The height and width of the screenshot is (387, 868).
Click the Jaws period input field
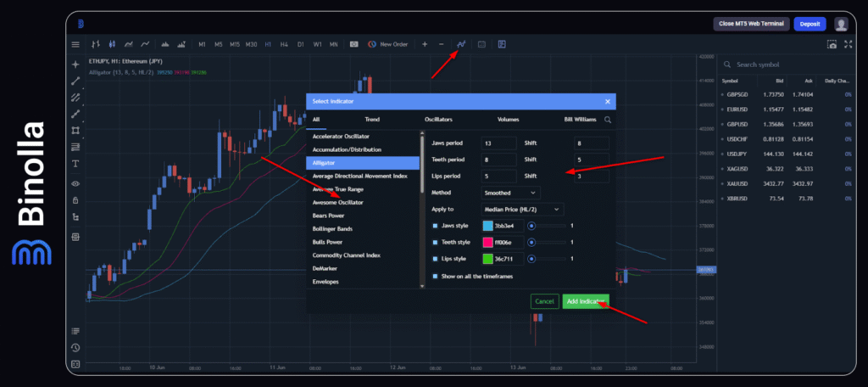tap(498, 143)
